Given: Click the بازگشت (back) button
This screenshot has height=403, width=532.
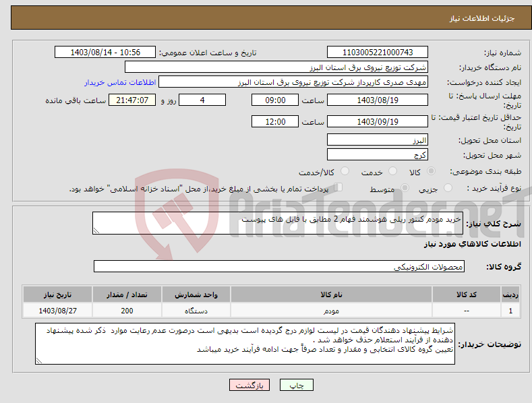Looking at the screenshot, I should [249, 385].
